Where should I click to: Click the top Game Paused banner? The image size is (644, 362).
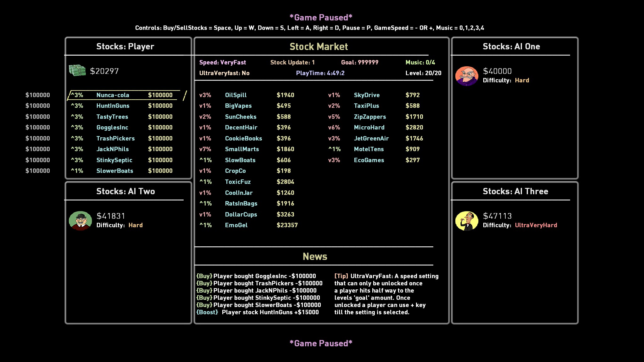(x=321, y=18)
